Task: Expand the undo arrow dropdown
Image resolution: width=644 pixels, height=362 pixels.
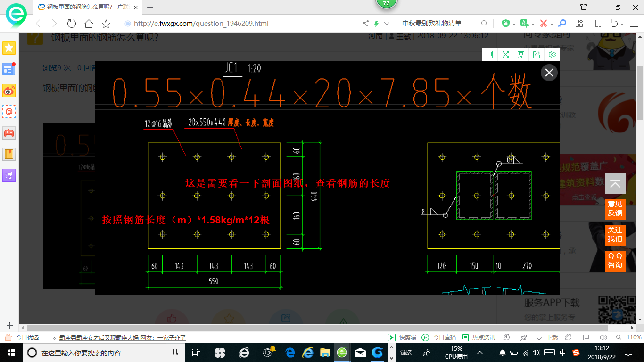Action: [x=622, y=24]
